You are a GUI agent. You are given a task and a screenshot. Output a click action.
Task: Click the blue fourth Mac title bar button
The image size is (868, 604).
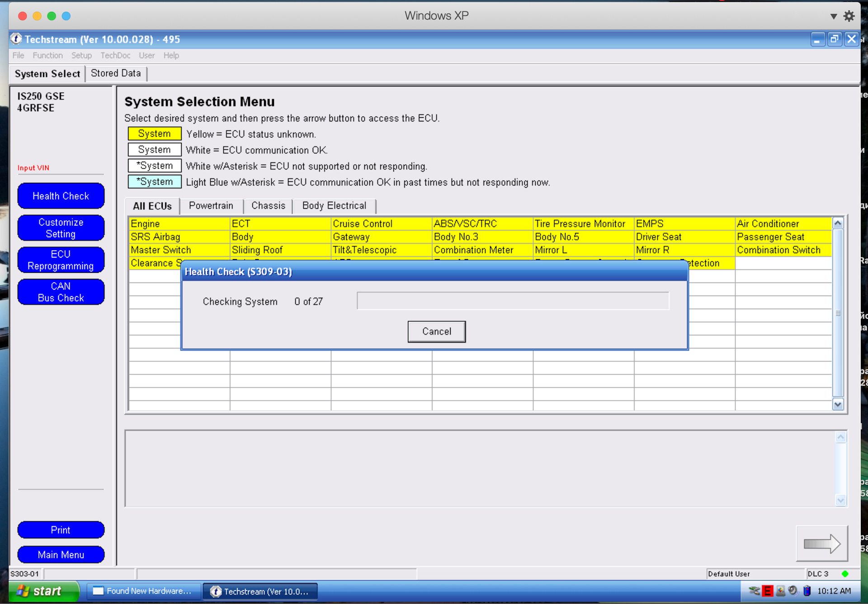66,16
